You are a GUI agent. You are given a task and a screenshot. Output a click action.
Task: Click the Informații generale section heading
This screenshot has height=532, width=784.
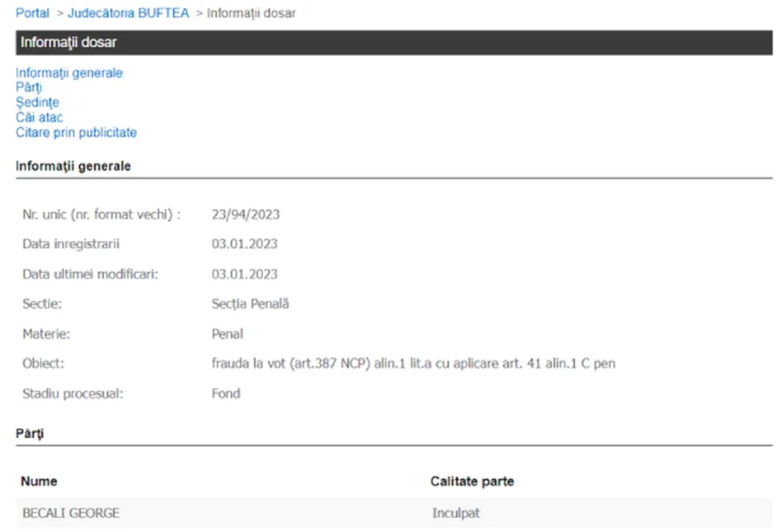coord(73,165)
